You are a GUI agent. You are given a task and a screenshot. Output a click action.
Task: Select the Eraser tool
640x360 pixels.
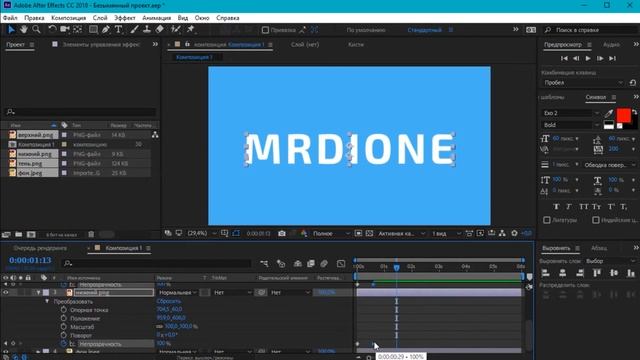pos(160,29)
